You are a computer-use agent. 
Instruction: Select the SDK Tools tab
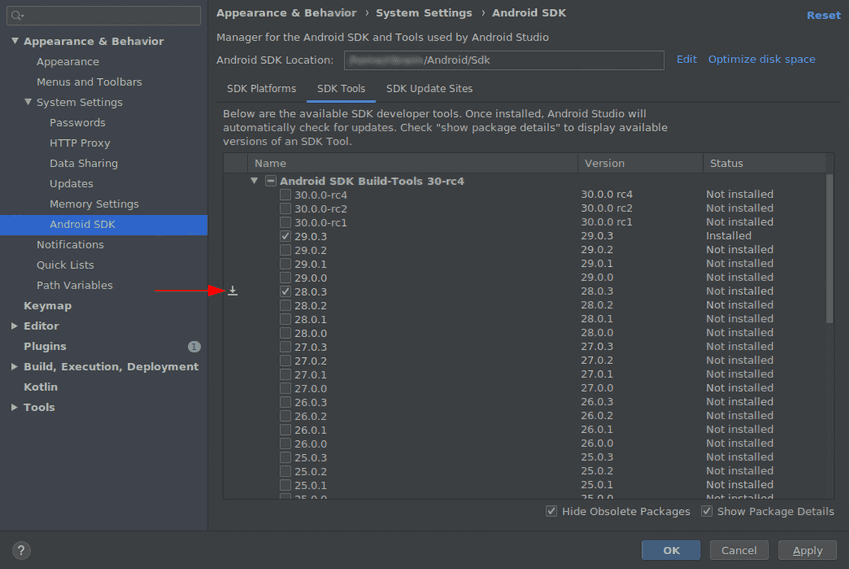(x=341, y=88)
